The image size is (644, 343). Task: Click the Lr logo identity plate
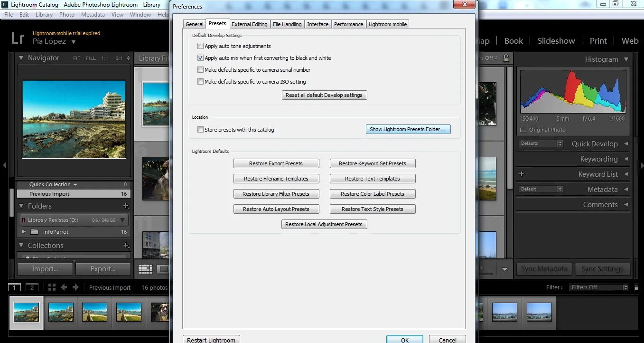tap(18, 38)
